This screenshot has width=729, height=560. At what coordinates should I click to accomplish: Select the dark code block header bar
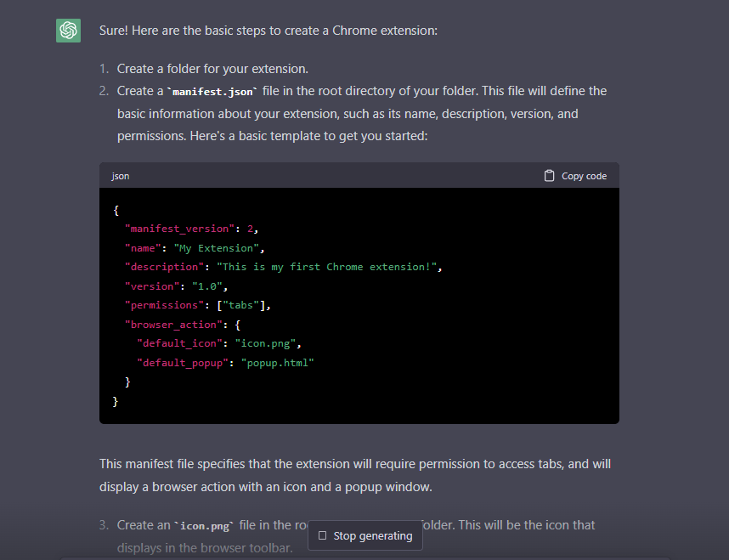359,176
